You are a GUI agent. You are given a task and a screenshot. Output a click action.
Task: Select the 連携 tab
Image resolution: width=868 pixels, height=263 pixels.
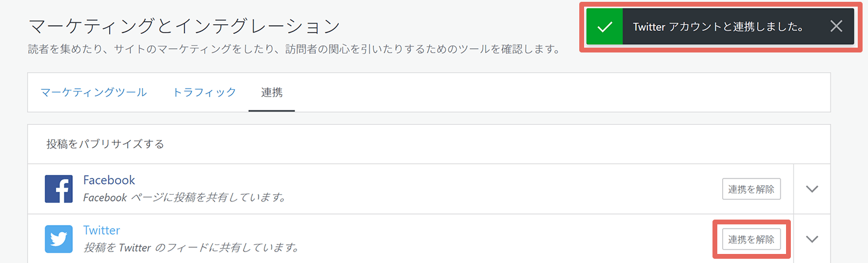click(x=272, y=92)
